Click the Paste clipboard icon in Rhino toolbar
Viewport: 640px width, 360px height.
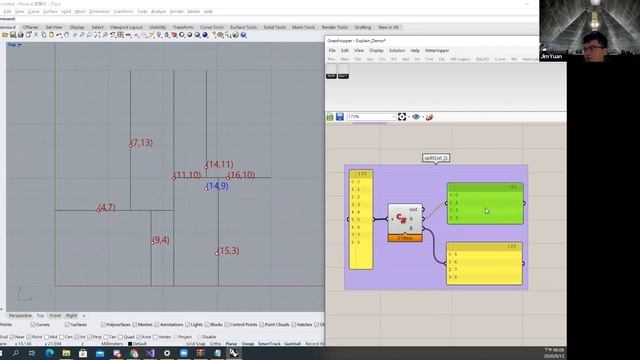click(x=51, y=35)
